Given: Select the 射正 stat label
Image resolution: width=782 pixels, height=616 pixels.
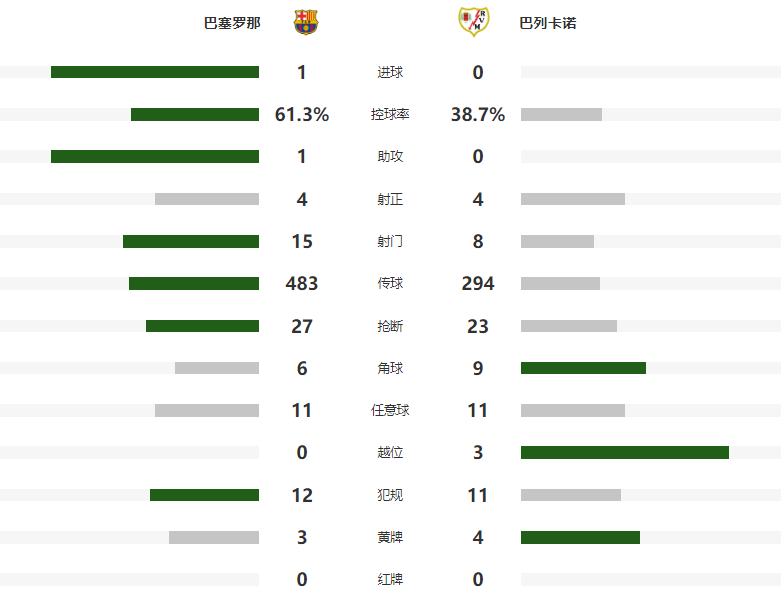Looking at the screenshot, I should tap(390, 199).
